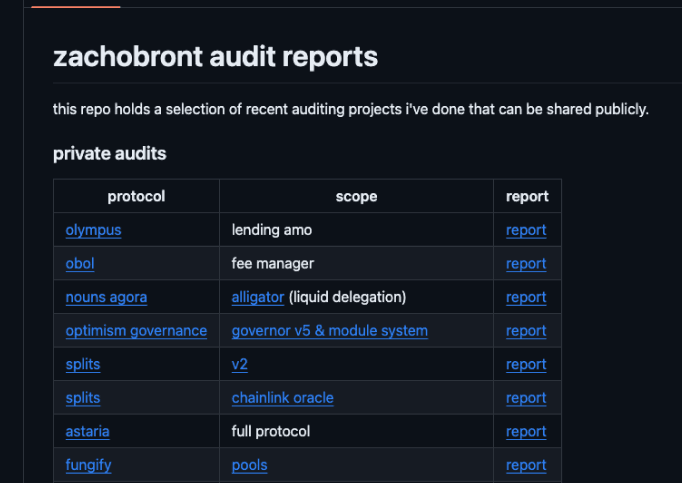Click the 'zachobront audit reports' heading
Image resolution: width=682 pixels, height=483 pixels.
click(215, 57)
